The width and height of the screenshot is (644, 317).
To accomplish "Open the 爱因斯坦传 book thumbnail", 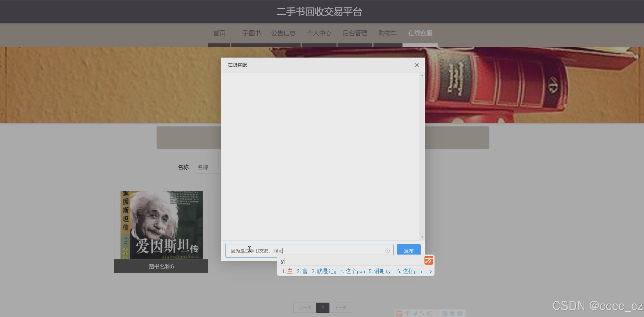I will pos(161,225).
